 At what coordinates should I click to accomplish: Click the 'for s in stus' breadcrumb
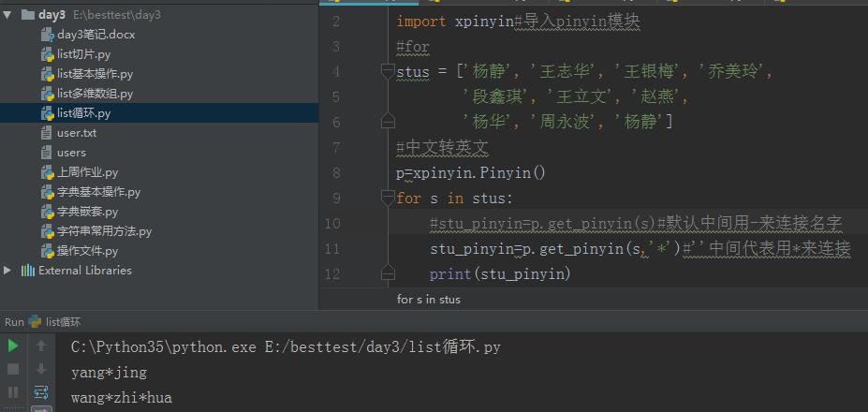click(x=429, y=300)
